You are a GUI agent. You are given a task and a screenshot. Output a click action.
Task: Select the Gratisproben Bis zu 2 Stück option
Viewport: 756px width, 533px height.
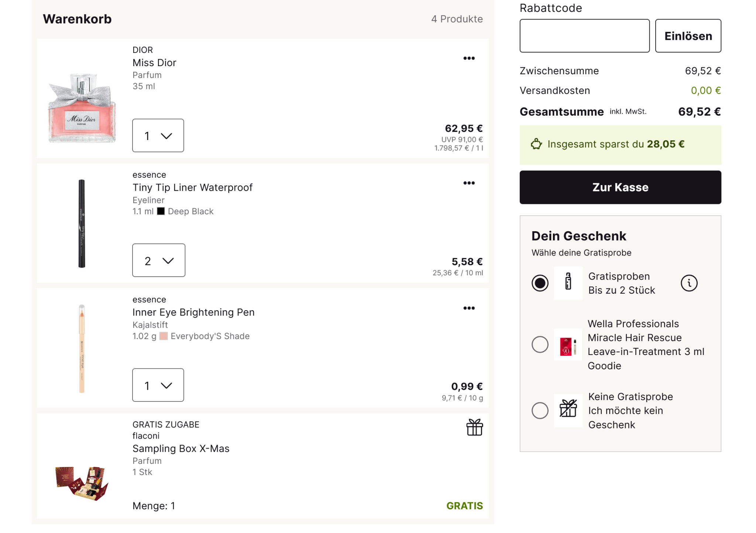click(x=540, y=283)
